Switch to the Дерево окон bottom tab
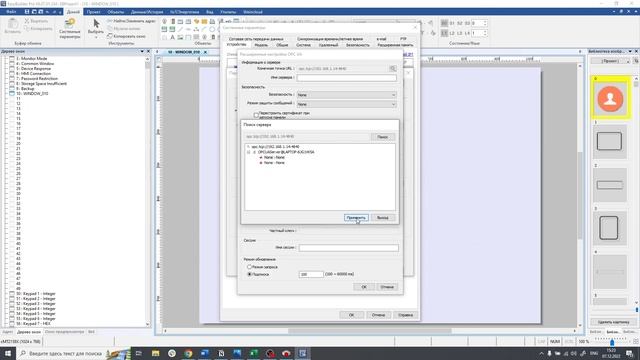Image resolution: width=640 pixels, height=360 pixels. pyautogui.click(x=29, y=332)
